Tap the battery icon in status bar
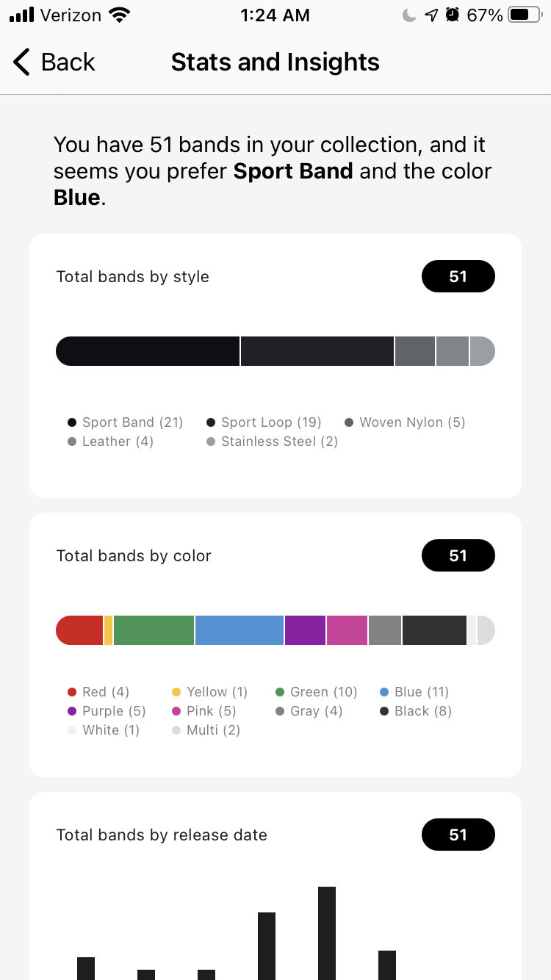The height and width of the screenshot is (980, 551). [x=524, y=15]
